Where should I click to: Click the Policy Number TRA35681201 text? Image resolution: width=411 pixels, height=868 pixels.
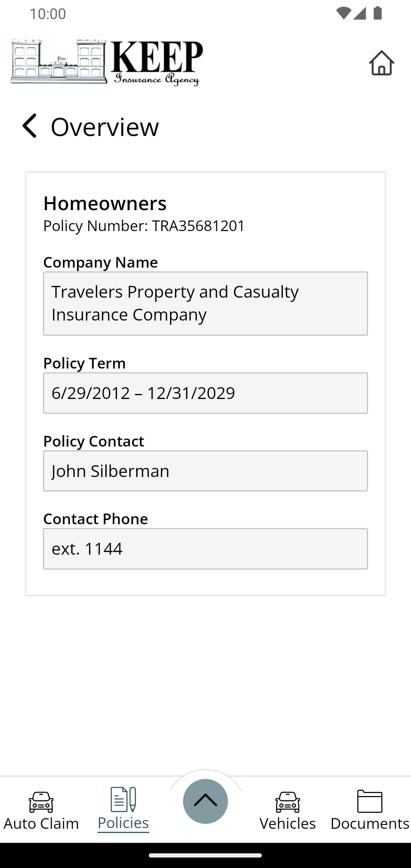[x=144, y=226]
